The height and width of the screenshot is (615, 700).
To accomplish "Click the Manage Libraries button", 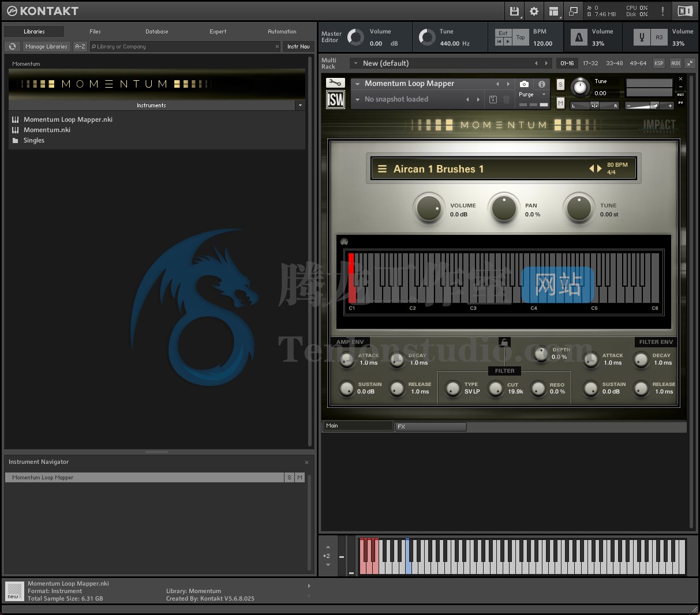I will 46,47.
